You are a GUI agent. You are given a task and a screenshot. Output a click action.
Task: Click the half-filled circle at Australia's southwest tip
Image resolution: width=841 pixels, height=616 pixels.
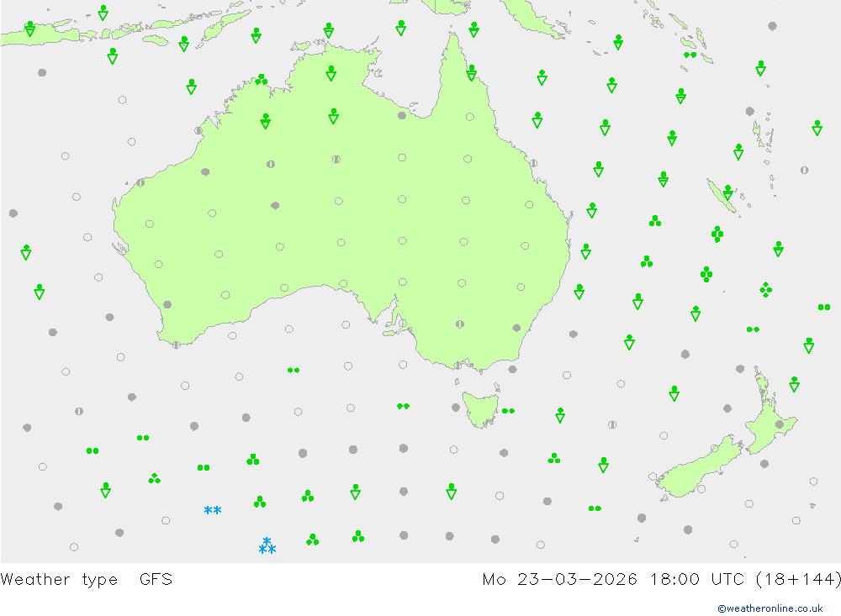tap(176, 345)
